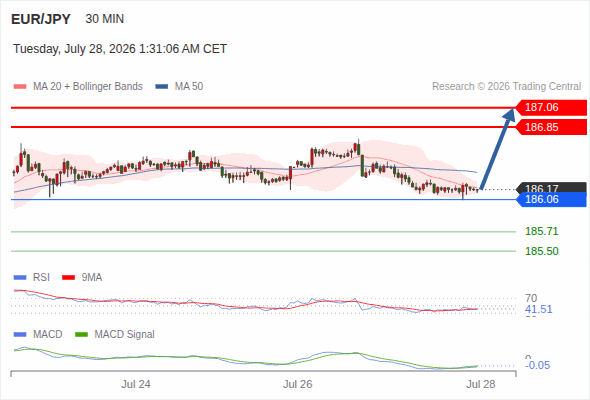Click the MA 50 legend label
This screenshot has height=400, width=590.
[x=189, y=87]
